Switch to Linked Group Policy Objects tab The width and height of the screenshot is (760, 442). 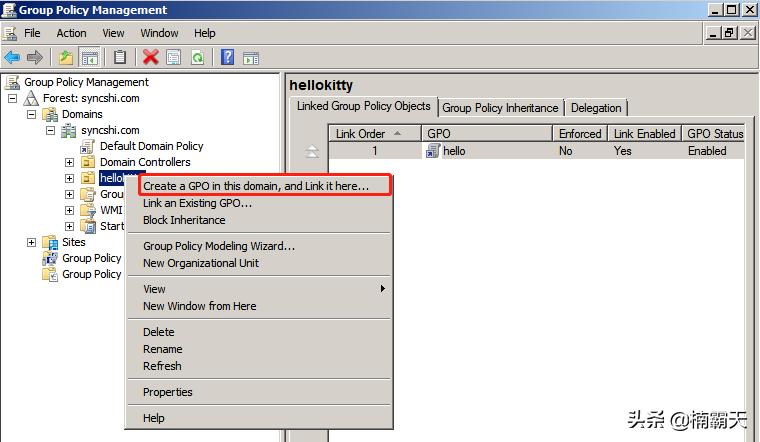pos(364,106)
